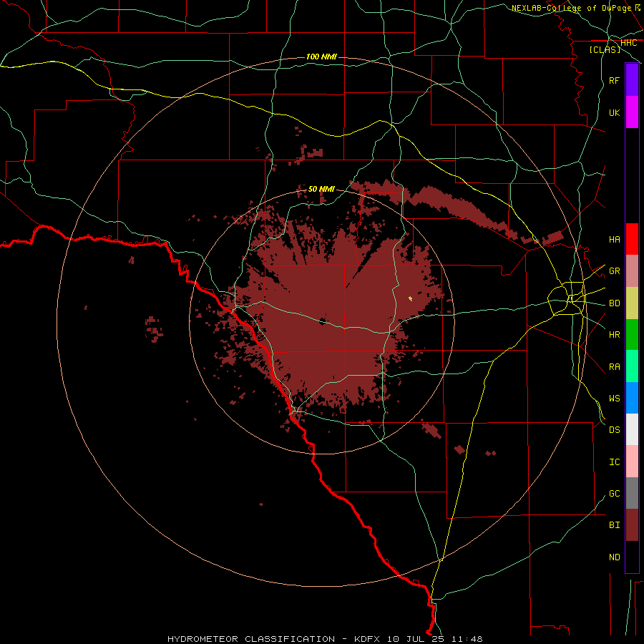Select the GR pink legend swatch

[x=632, y=271]
